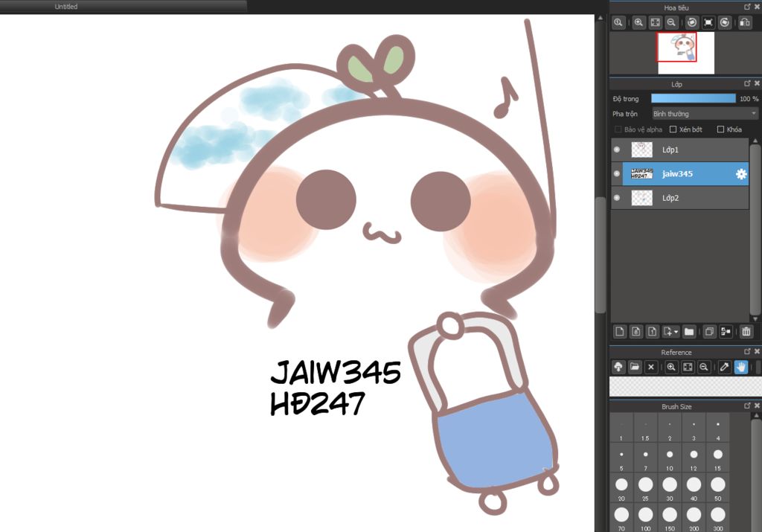The image size is (762, 532).
Task: Close the Lớp layers panel
Action: (757, 83)
